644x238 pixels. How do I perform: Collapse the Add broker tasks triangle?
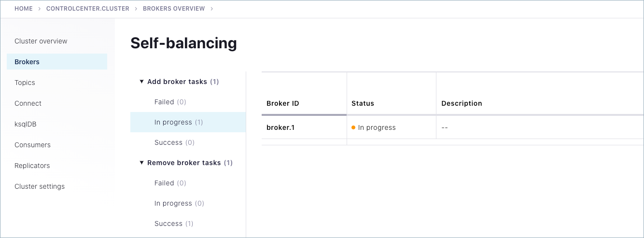tap(142, 82)
